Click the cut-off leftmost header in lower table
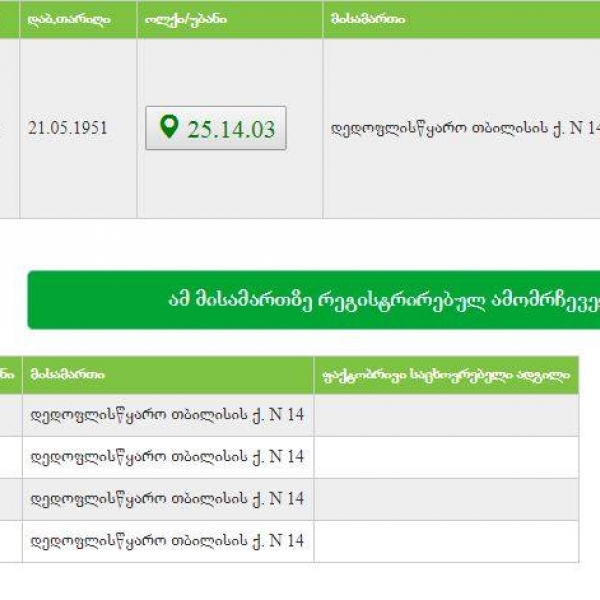 point(9,375)
